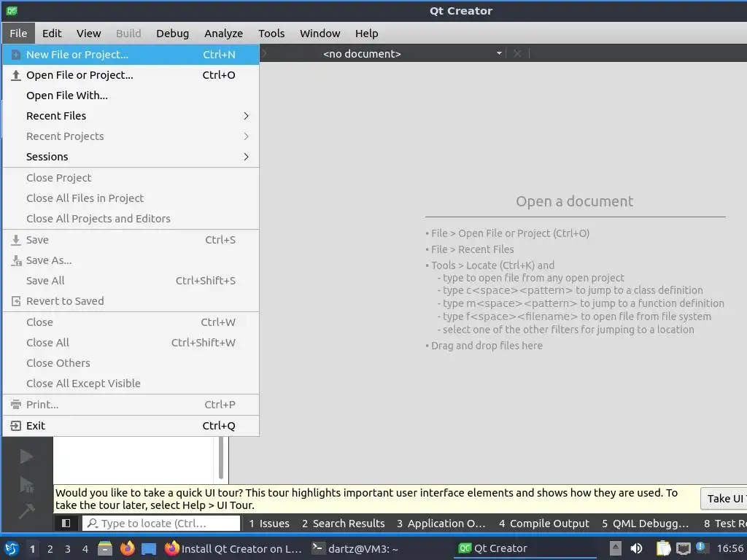Select Open File With menu entry
This screenshot has width=747, height=560.
tap(131, 96)
